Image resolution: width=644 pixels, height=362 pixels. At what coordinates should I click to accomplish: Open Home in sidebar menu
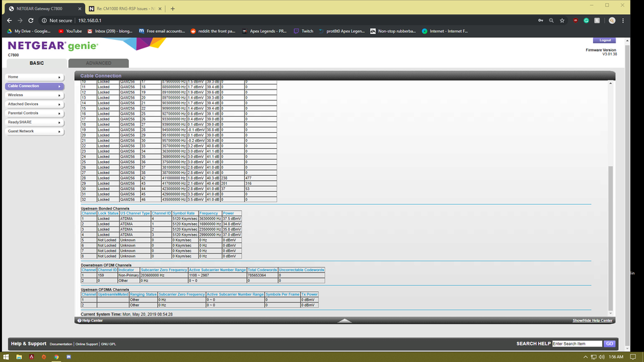pos(35,77)
